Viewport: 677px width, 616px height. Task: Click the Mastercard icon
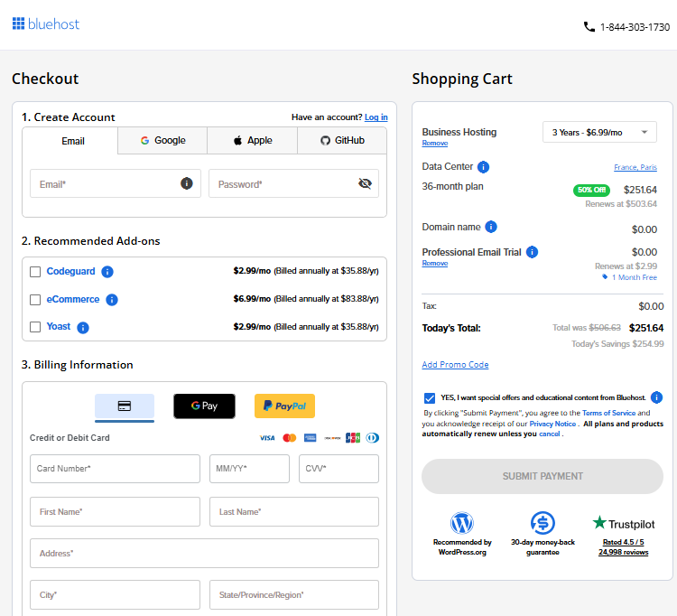[289, 438]
